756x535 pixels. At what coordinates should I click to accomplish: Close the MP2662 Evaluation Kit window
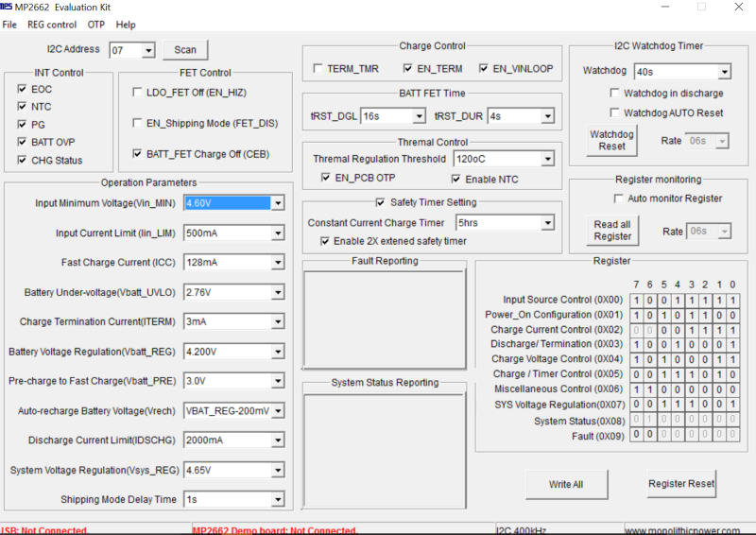tap(739, 7)
